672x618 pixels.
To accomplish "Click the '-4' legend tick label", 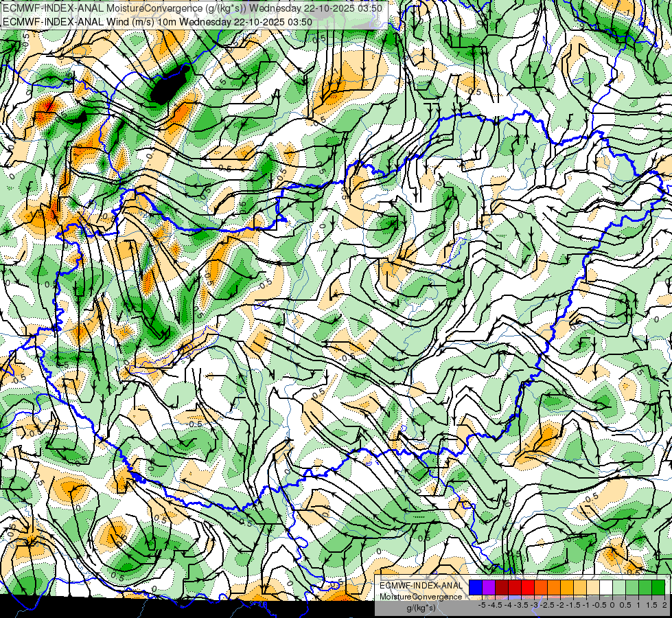I will 508,605.
